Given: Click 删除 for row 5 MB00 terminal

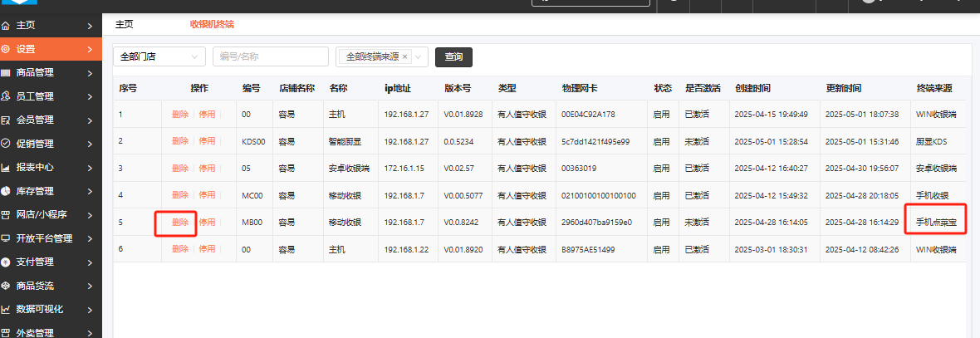Looking at the screenshot, I should [179, 223].
